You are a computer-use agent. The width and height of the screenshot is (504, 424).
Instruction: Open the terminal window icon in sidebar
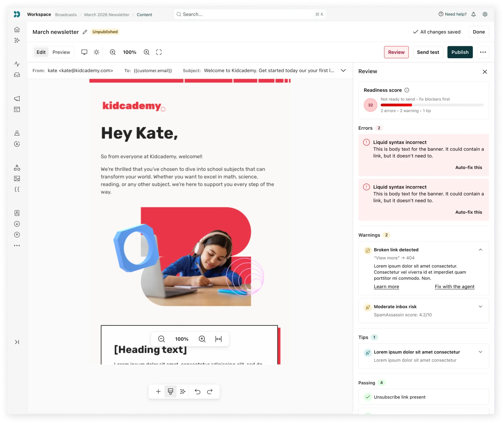pyautogui.click(x=17, y=110)
